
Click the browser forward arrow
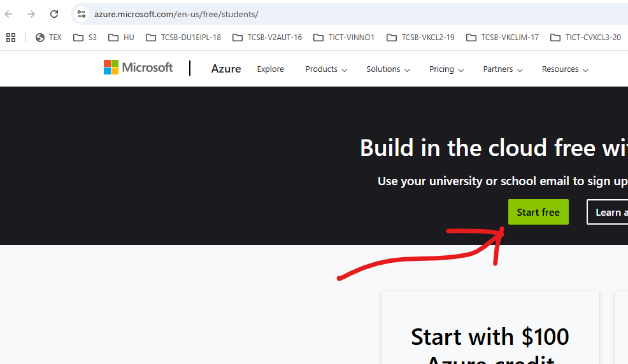point(31,14)
